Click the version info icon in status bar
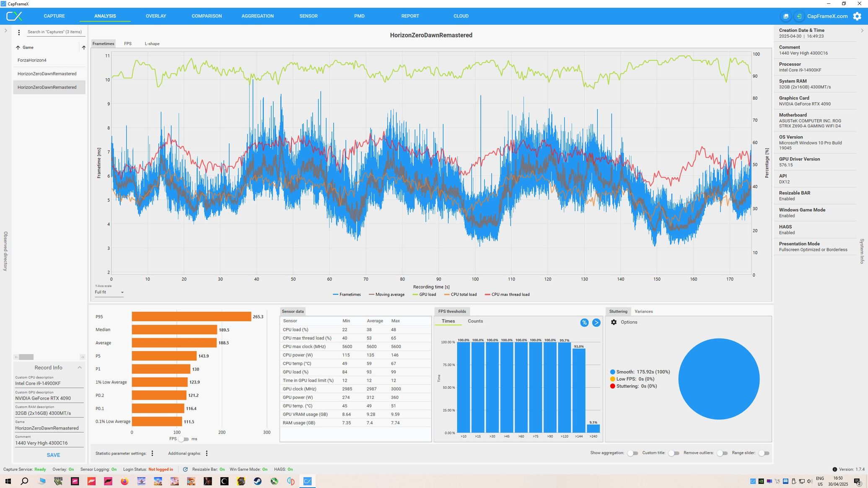 point(834,470)
